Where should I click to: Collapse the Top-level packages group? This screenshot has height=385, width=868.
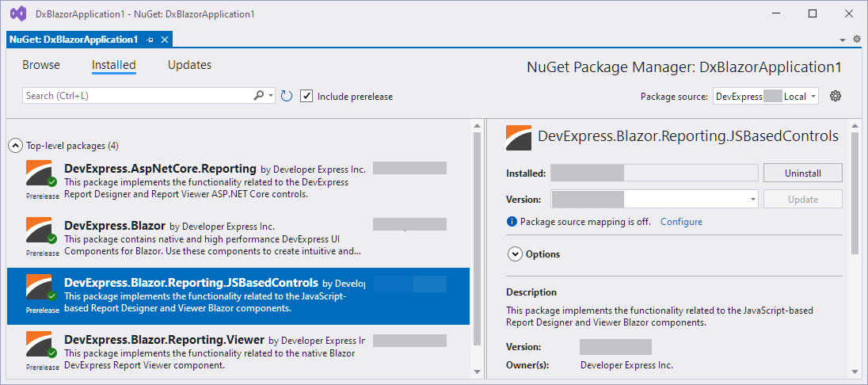(x=15, y=146)
